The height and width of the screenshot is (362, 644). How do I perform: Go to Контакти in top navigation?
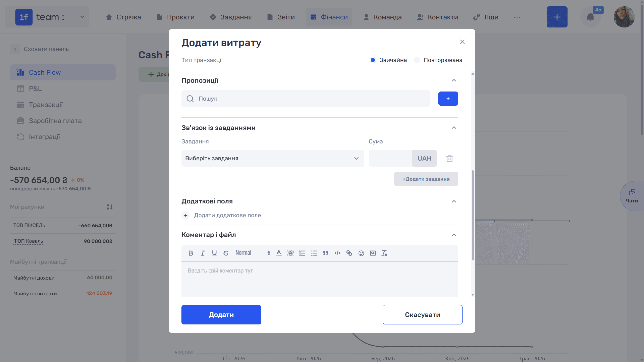click(438, 17)
